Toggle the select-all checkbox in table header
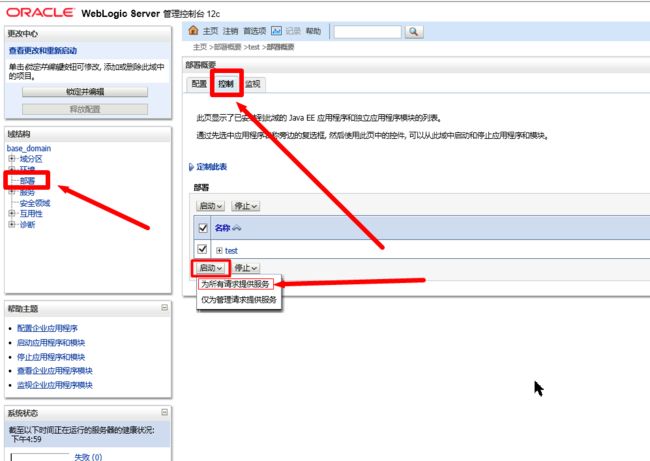Viewport: 650px width, 461px height. click(203, 228)
